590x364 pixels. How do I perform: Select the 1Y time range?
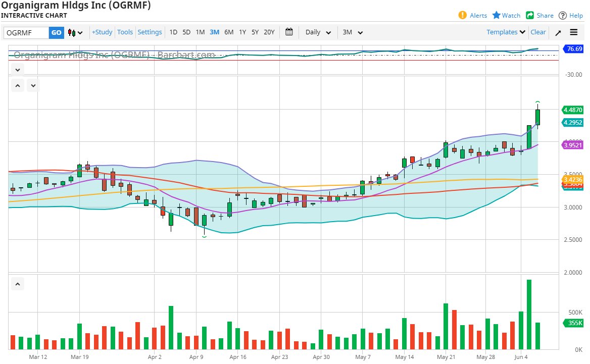point(242,32)
